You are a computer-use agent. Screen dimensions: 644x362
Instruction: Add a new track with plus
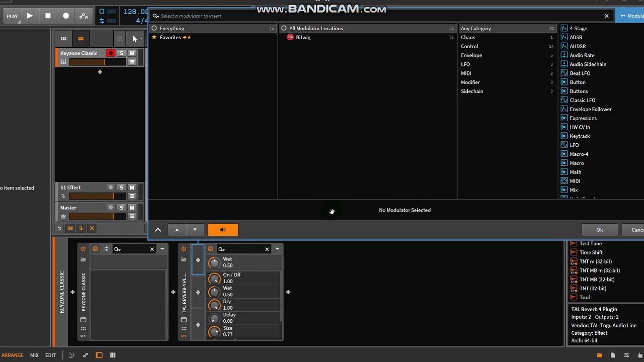tap(100, 72)
